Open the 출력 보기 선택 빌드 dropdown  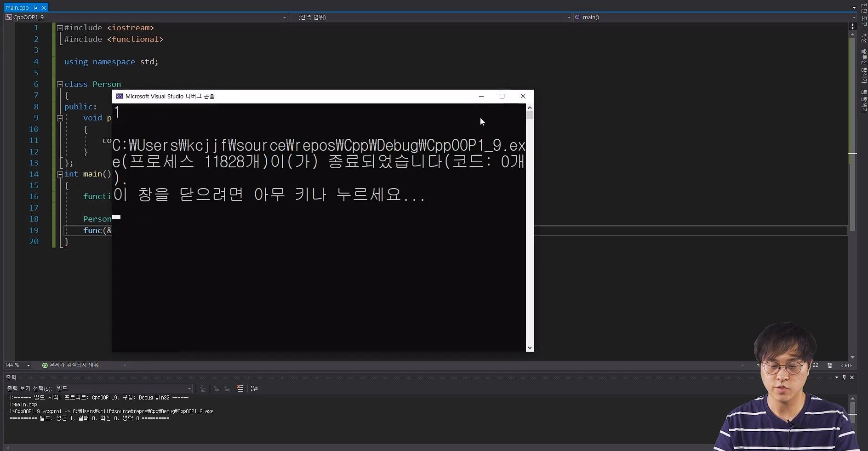pos(123,388)
